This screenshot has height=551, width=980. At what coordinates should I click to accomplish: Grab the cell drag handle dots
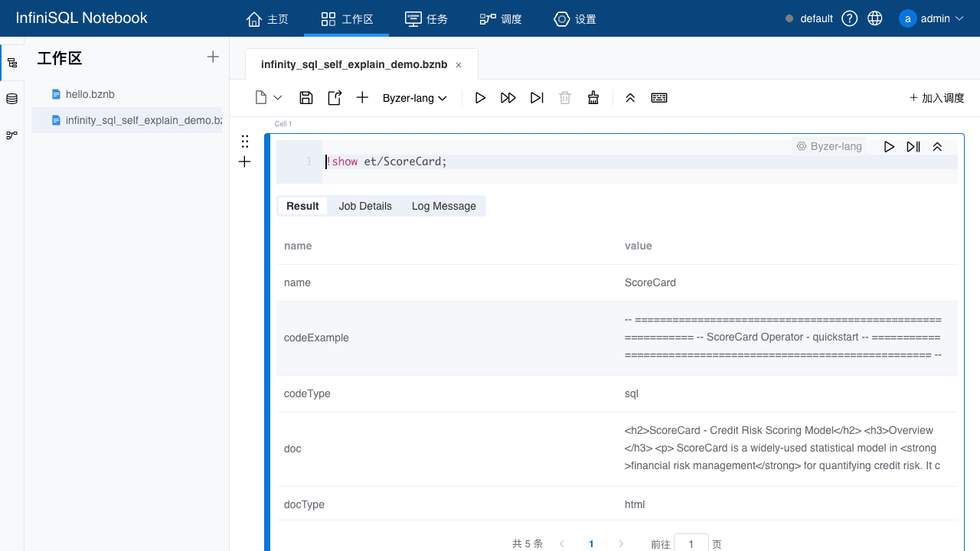245,142
